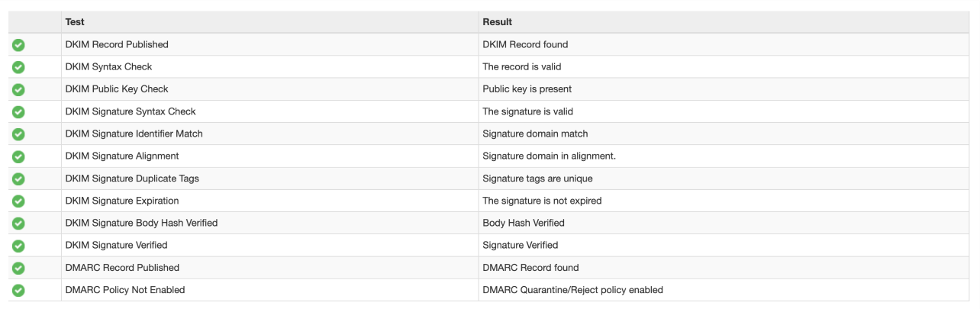The height and width of the screenshot is (309, 980).
Task: Click green check icon for DMARC Policy Not Enabled
Action: click(19, 290)
